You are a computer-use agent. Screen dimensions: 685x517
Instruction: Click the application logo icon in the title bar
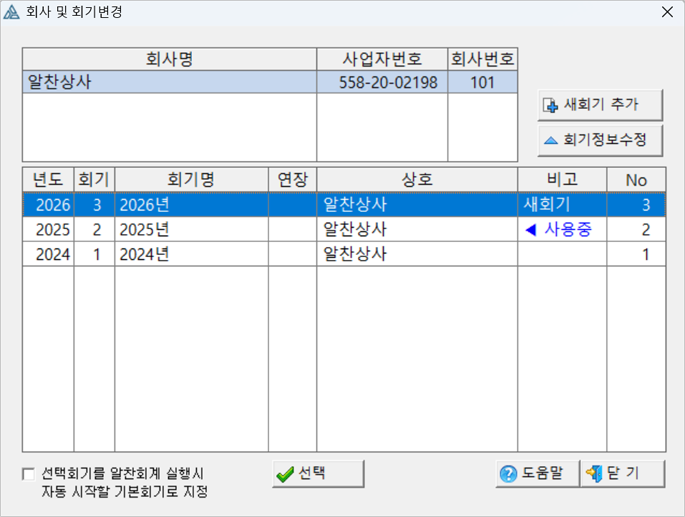[11, 12]
